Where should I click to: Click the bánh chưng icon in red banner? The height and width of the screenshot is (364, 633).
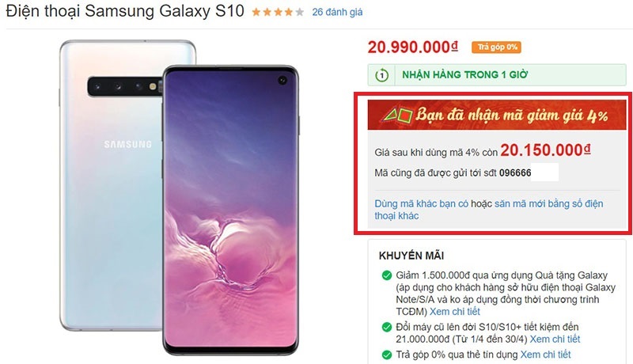[x=397, y=116]
